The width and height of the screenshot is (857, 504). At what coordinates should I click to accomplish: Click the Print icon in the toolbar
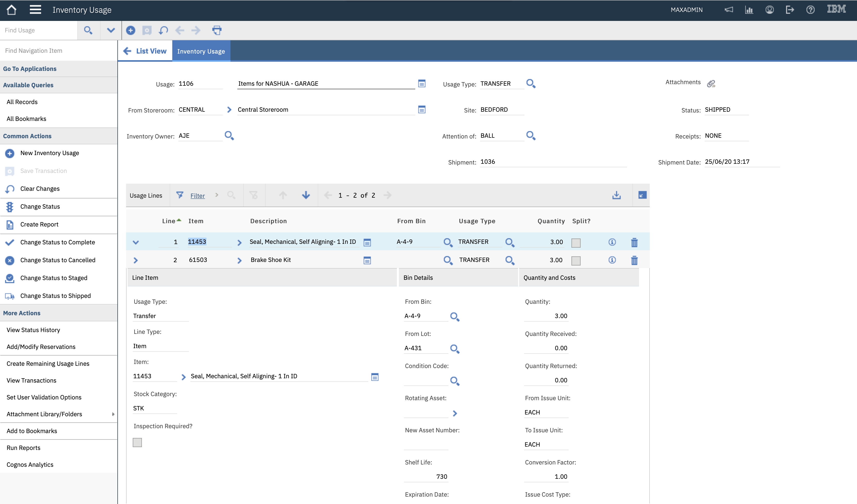click(x=217, y=30)
